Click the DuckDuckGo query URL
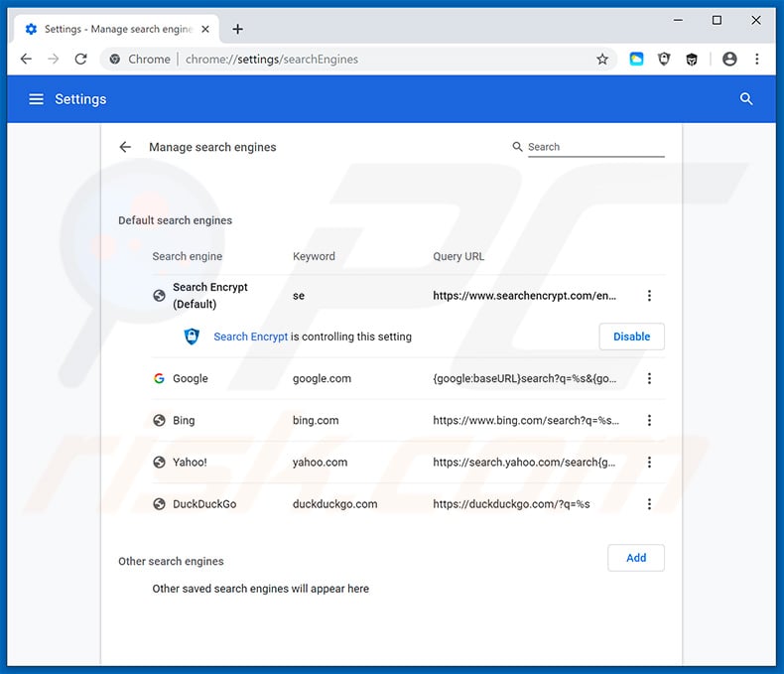Screen dimensions: 784x674 pos(511,504)
